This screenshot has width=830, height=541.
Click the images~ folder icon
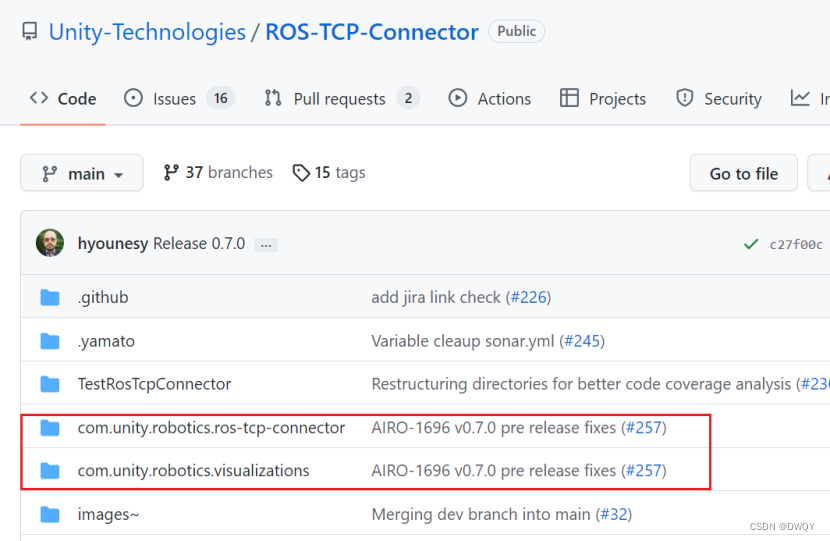[50, 514]
